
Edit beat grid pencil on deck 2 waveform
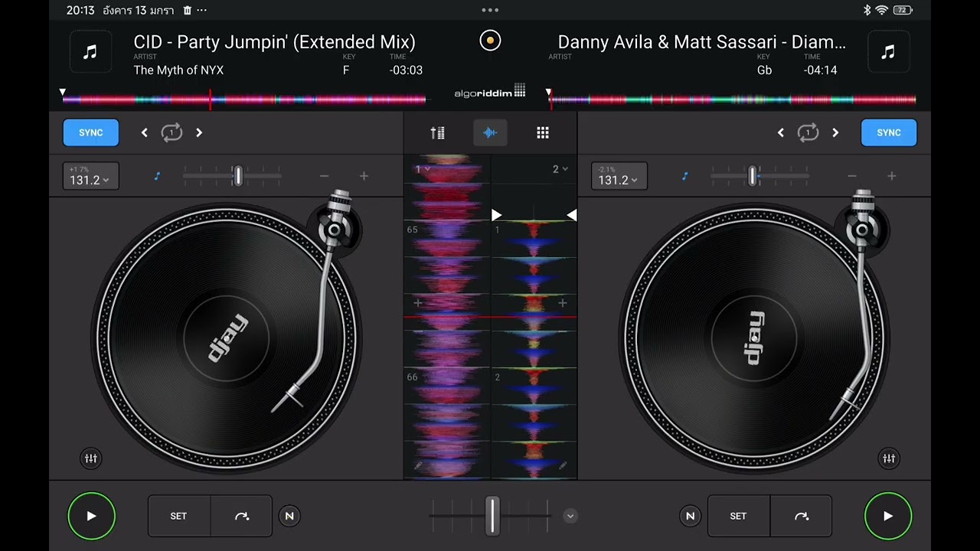[x=563, y=465]
